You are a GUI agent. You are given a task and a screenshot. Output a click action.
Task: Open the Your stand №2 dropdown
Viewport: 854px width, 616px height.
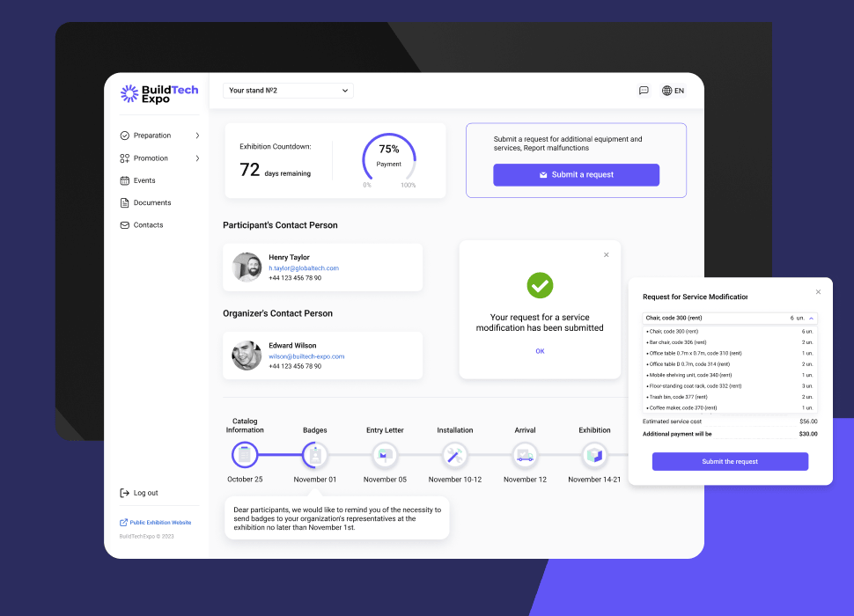[x=288, y=91]
